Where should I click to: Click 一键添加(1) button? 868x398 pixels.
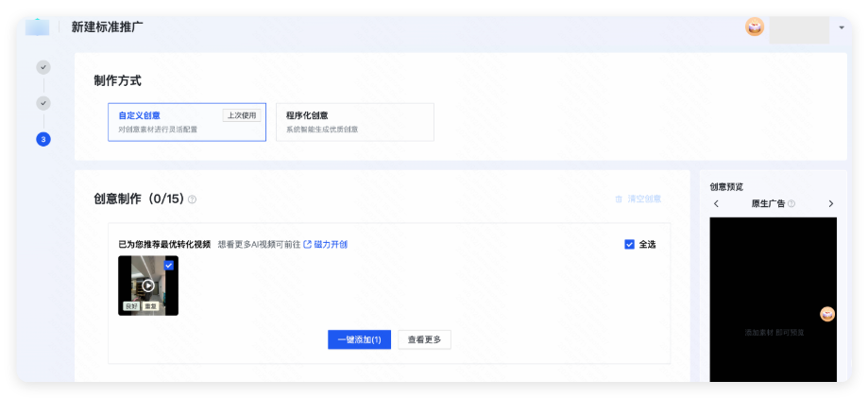[359, 339]
